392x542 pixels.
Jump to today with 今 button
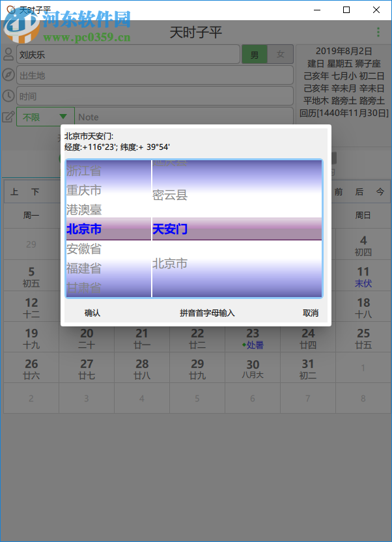click(x=380, y=192)
